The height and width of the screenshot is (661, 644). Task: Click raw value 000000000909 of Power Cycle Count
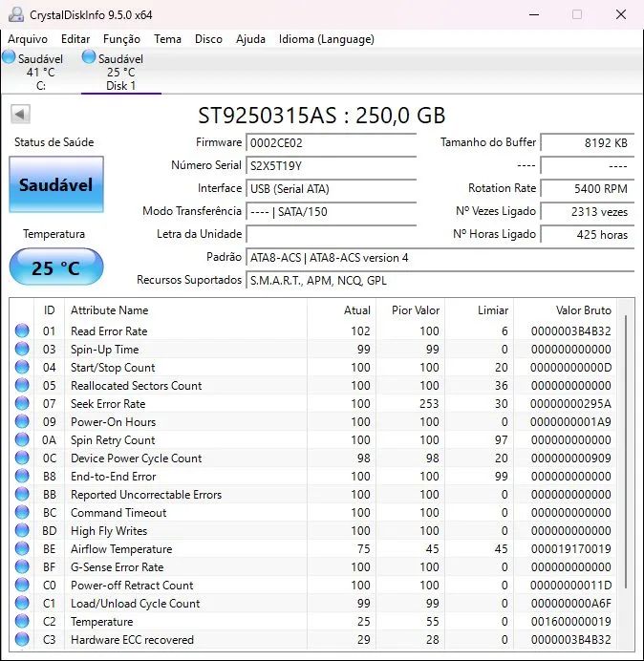tap(571, 458)
